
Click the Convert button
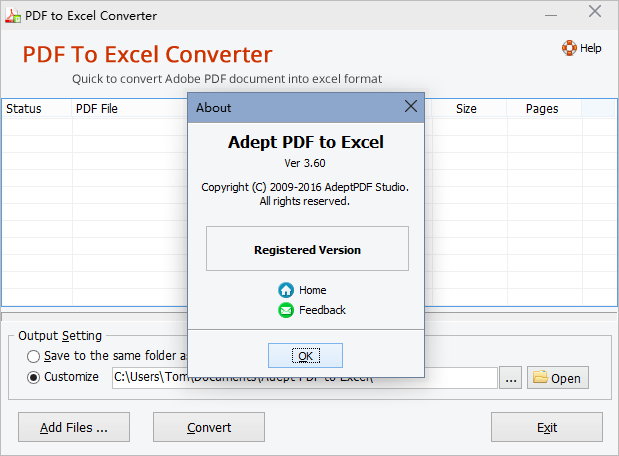[209, 427]
